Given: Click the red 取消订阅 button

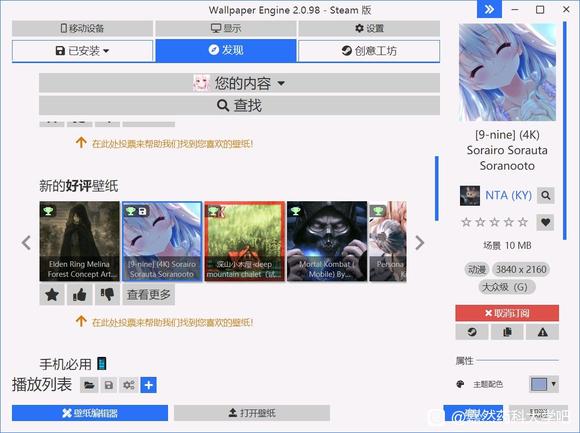Looking at the screenshot, I should click(x=507, y=313).
